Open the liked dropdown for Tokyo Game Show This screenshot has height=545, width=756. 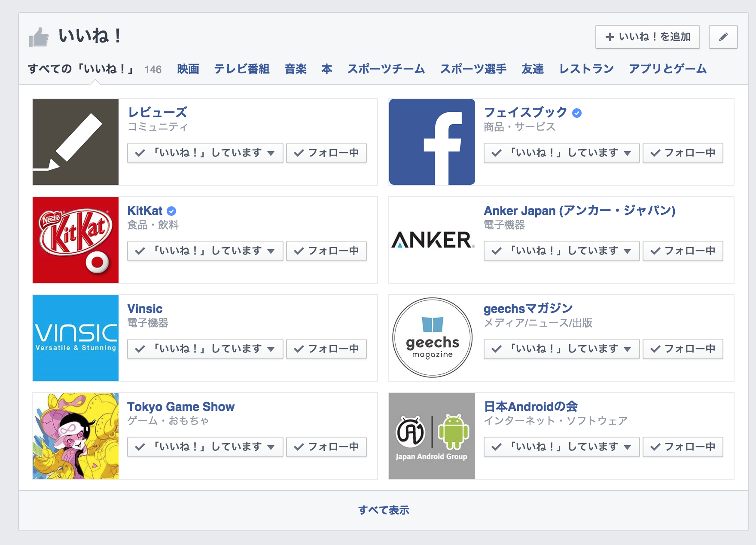(205, 447)
